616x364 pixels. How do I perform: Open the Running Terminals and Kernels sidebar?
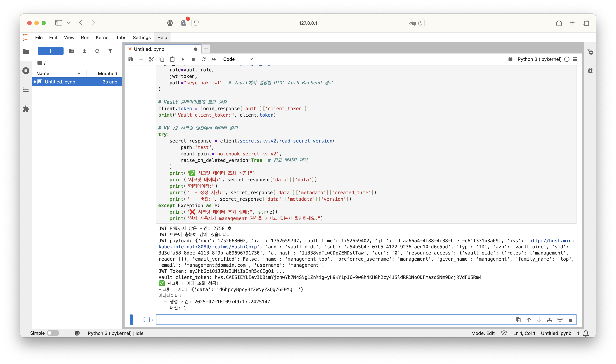click(x=26, y=71)
